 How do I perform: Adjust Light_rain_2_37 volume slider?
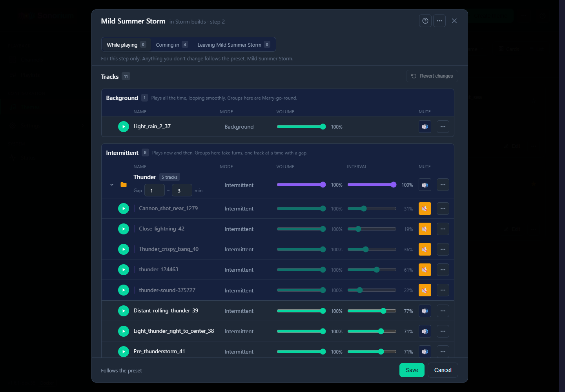click(x=301, y=127)
